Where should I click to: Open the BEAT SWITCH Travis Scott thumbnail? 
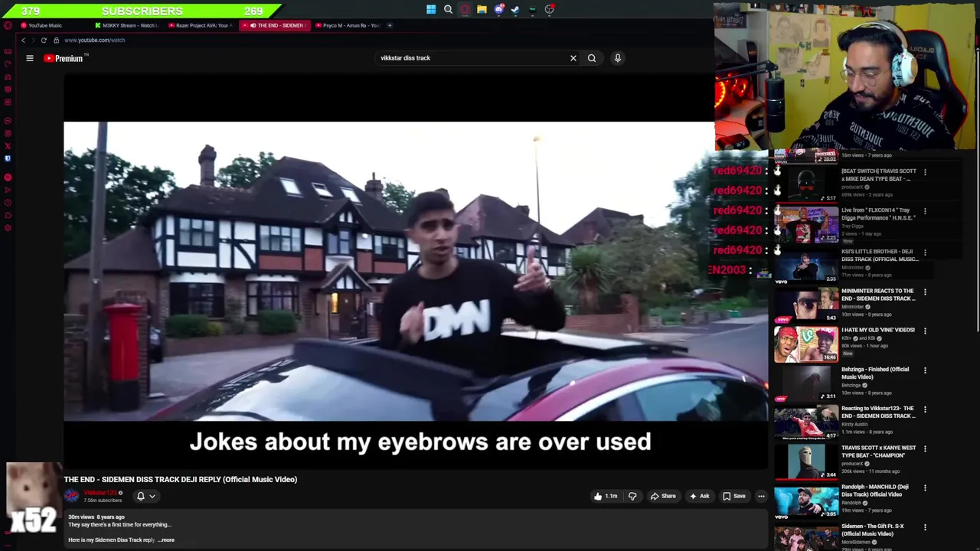tap(806, 184)
